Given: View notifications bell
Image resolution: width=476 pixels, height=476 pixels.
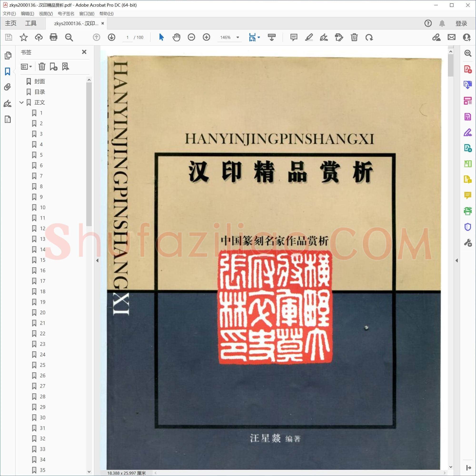Looking at the screenshot, I should pos(442,23).
